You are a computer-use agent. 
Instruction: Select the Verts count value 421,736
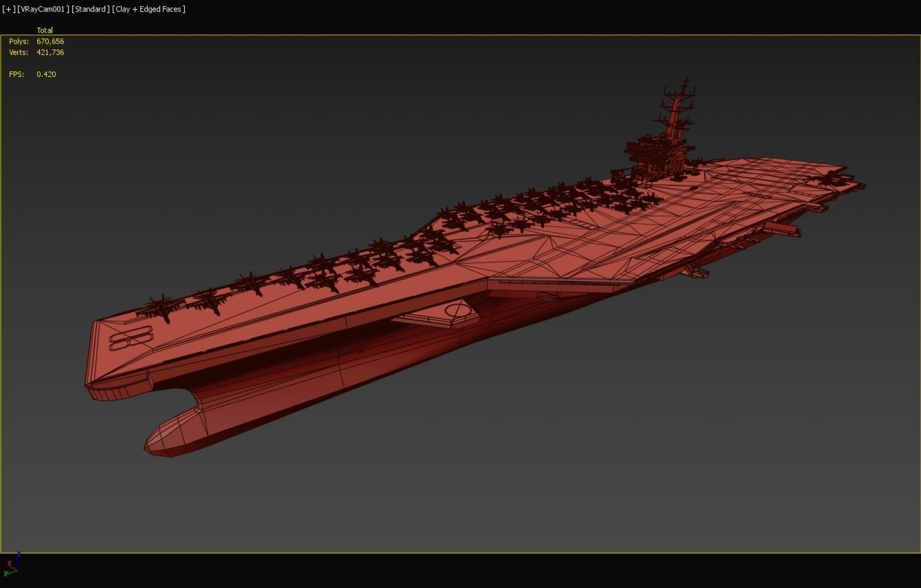coord(50,52)
